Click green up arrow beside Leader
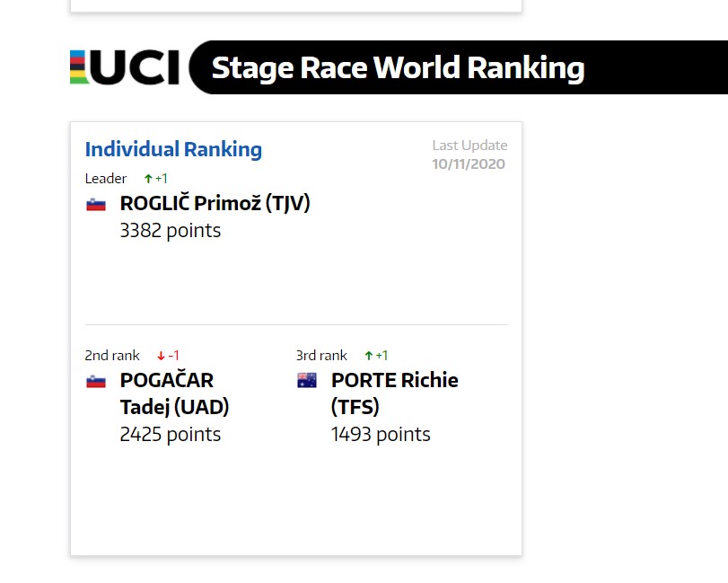 (x=148, y=179)
